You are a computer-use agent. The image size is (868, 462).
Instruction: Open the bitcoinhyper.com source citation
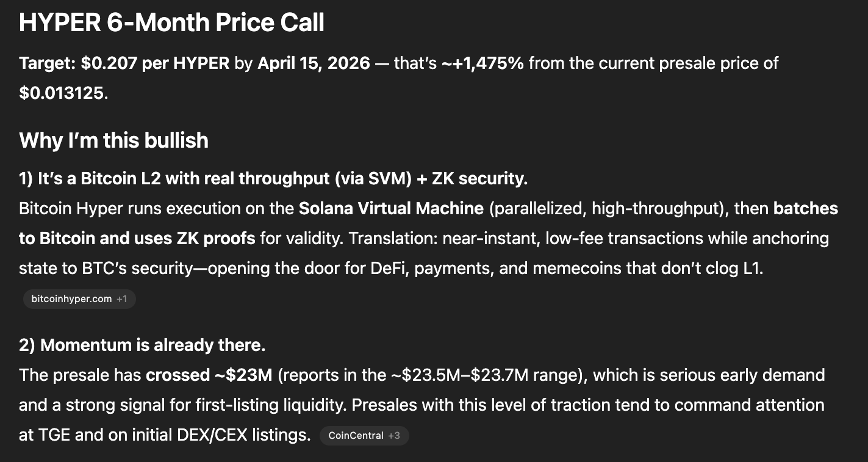click(71, 299)
